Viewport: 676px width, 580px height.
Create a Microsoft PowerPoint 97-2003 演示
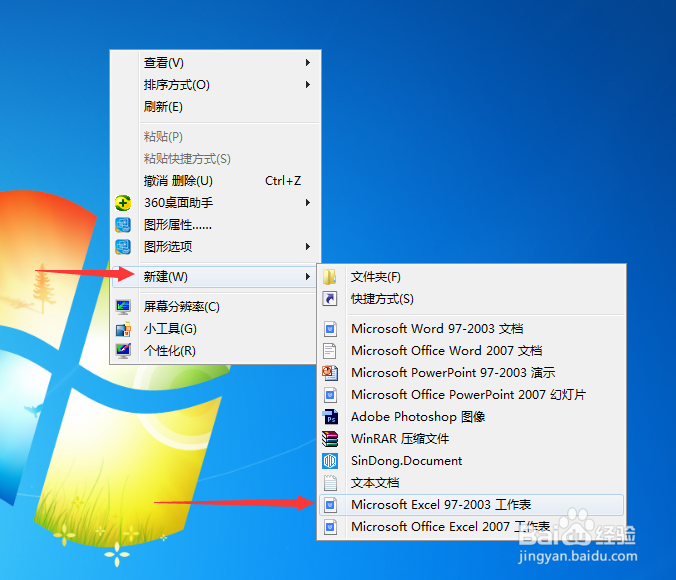471,373
